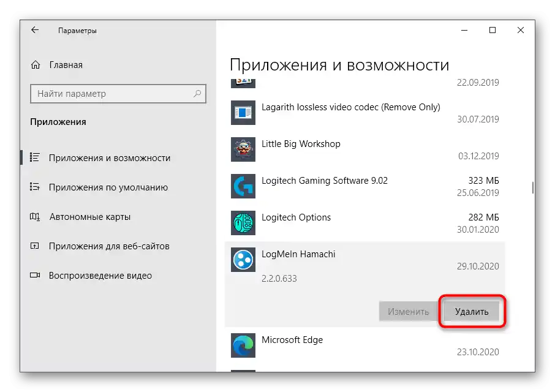Open Автономные карты section
The width and height of the screenshot is (555, 392).
point(90,217)
